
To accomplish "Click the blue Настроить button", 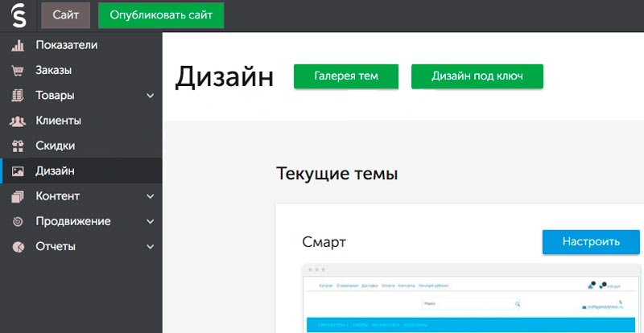I will [x=591, y=242].
